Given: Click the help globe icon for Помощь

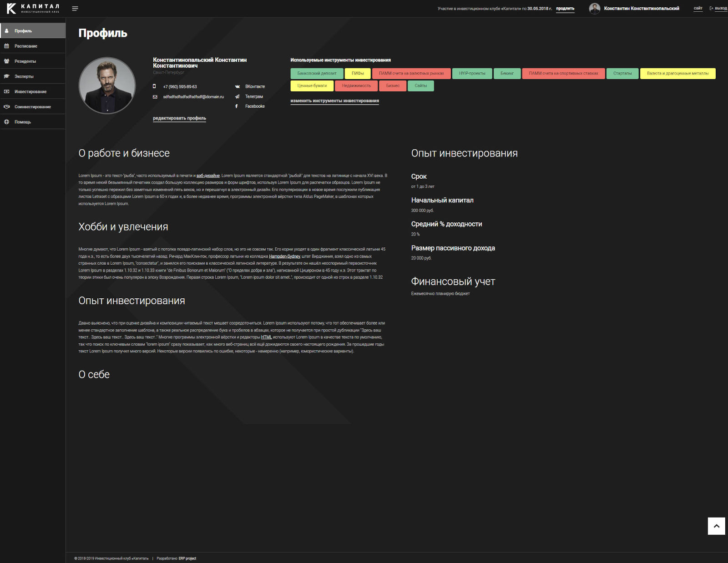Looking at the screenshot, I should click(7, 122).
